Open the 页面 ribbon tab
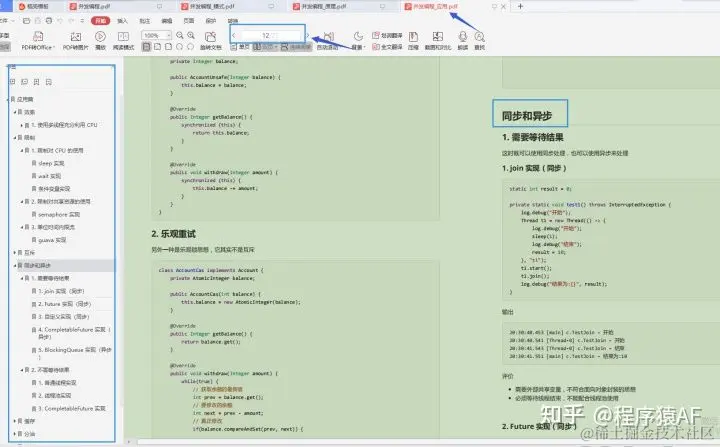This screenshot has height=447, width=720. pos(189,21)
